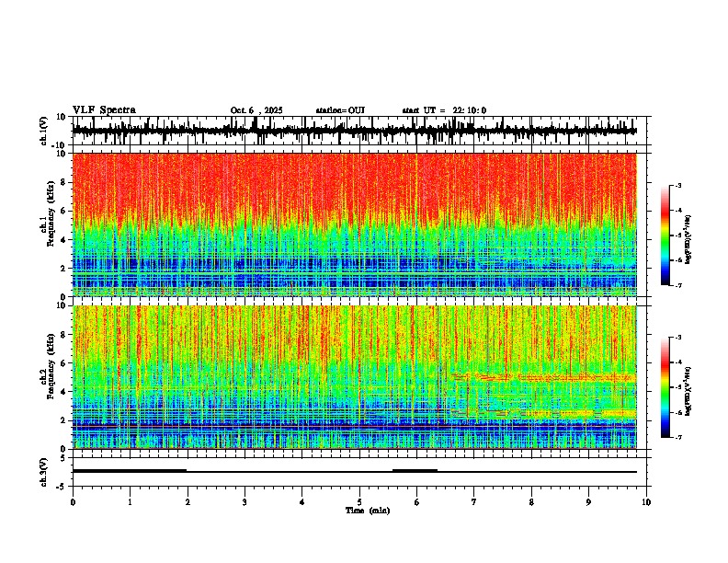The height and width of the screenshot is (563, 728).
Task: Click time-axis tick label "5"
Action: [359, 502]
